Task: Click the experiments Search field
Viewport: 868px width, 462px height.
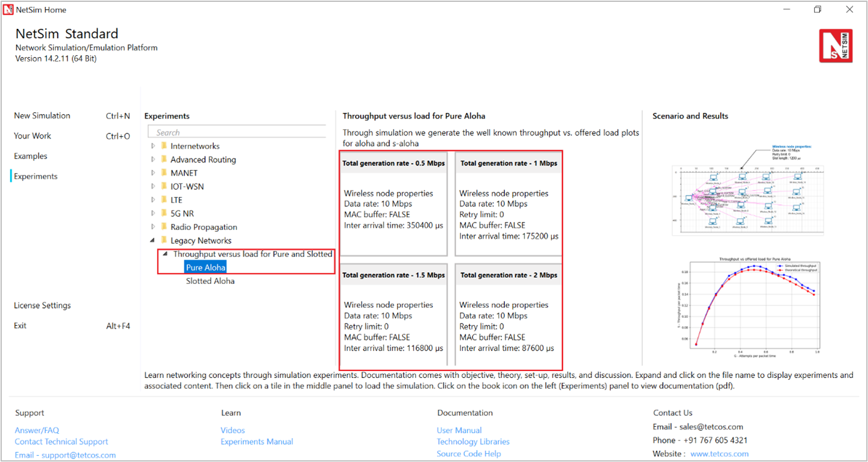Action: (x=237, y=132)
